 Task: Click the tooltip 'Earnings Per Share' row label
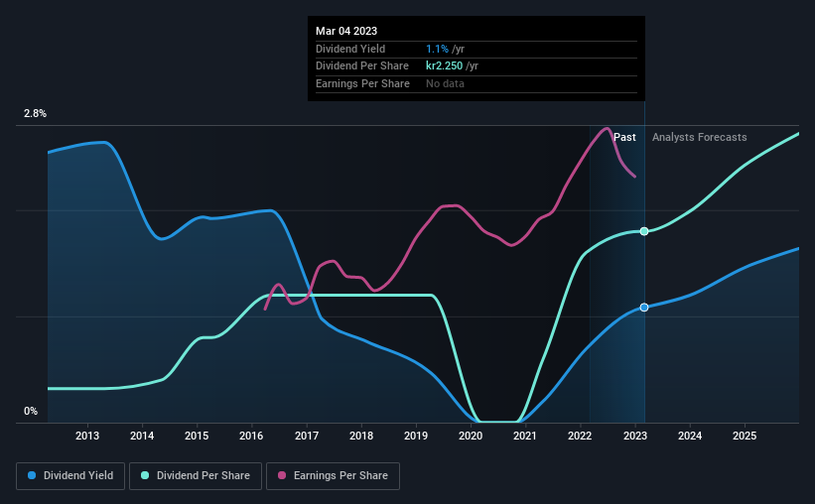coord(362,83)
